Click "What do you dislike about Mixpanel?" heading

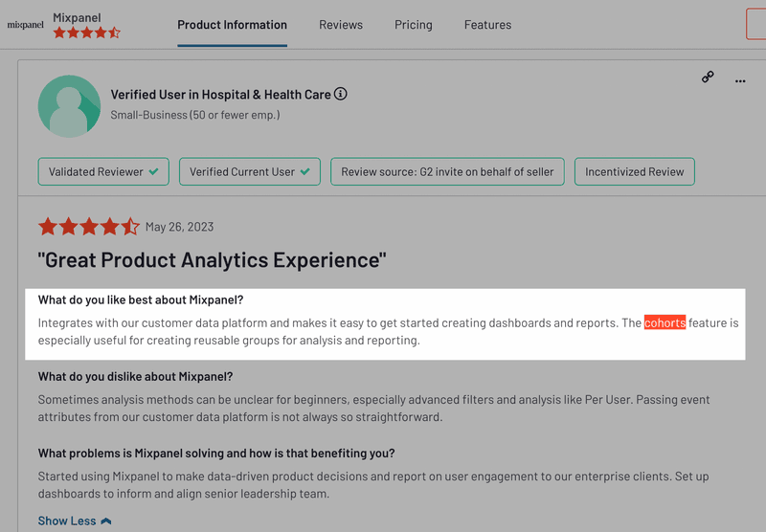135,377
